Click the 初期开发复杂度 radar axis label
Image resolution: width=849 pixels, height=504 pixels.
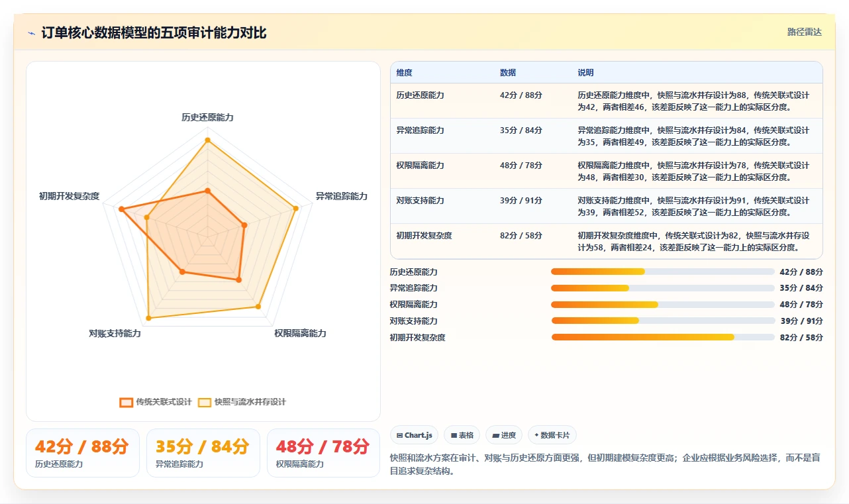pos(69,196)
